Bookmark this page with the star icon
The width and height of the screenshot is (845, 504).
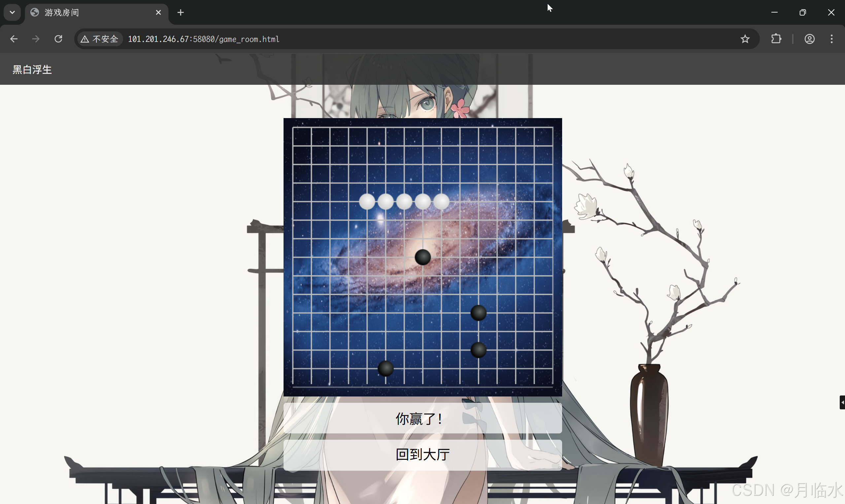pyautogui.click(x=745, y=39)
